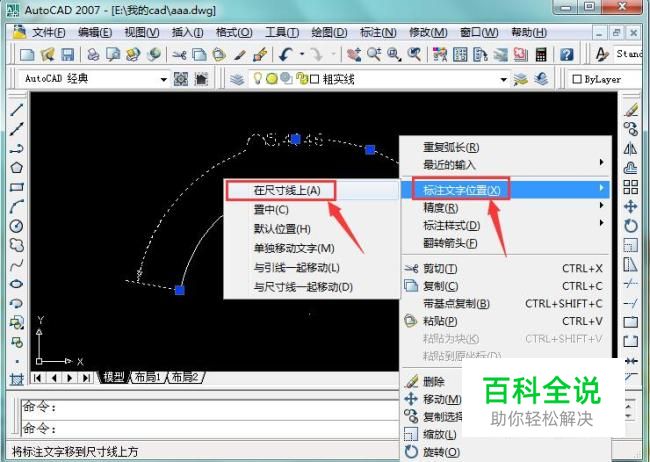Select the Line draw tool
The image size is (650, 462).
[x=17, y=110]
